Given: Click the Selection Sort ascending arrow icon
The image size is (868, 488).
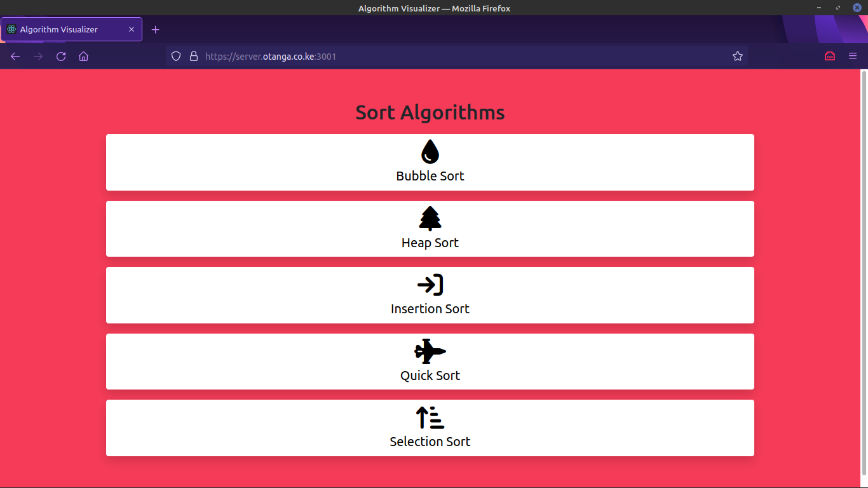Looking at the screenshot, I should pyautogui.click(x=430, y=417).
